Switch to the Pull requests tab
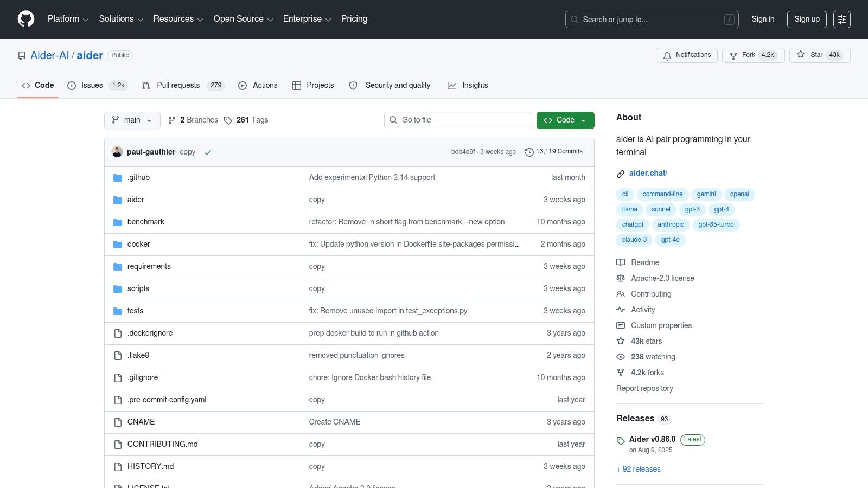The width and height of the screenshot is (868, 488). tap(183, 86)
